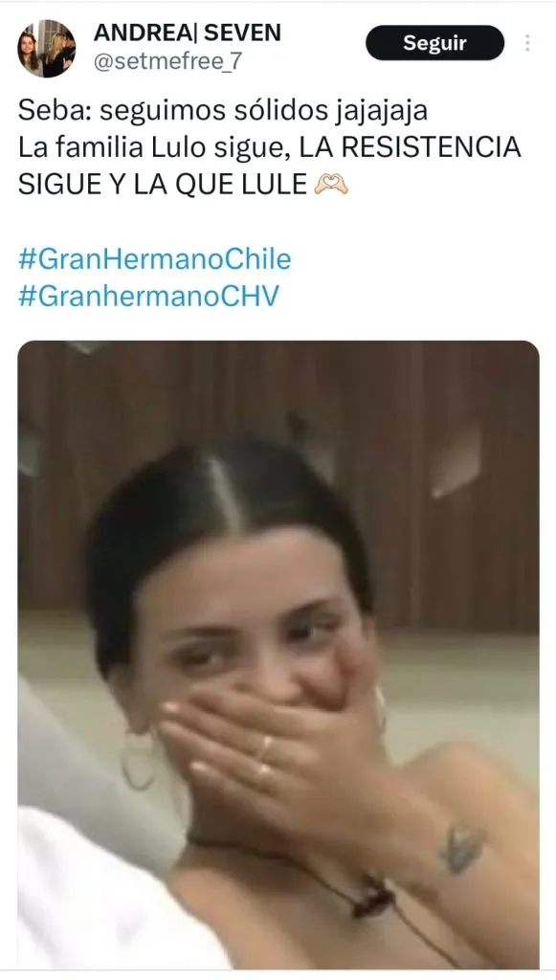Open the attached photo of laughing woman
This screenshot has height=980, width=556.
click(278, 655)
